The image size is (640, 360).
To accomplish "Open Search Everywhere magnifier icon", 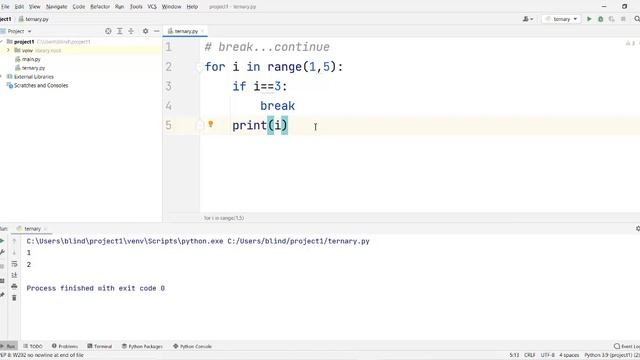I will [x=637, y=19].
